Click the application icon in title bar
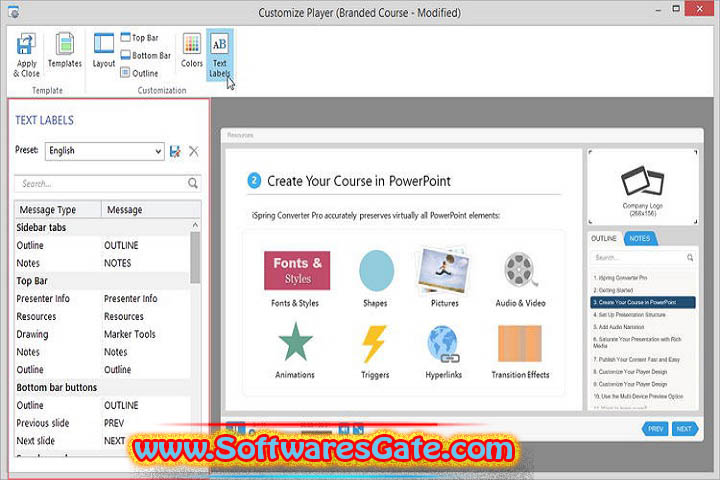This screenshot has height=480, width=720. point(14,11)
